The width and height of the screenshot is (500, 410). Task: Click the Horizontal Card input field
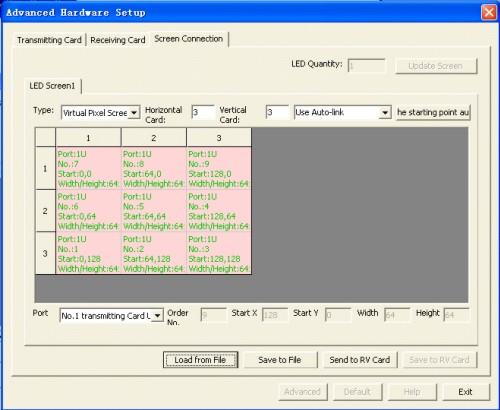pos(203,112)
